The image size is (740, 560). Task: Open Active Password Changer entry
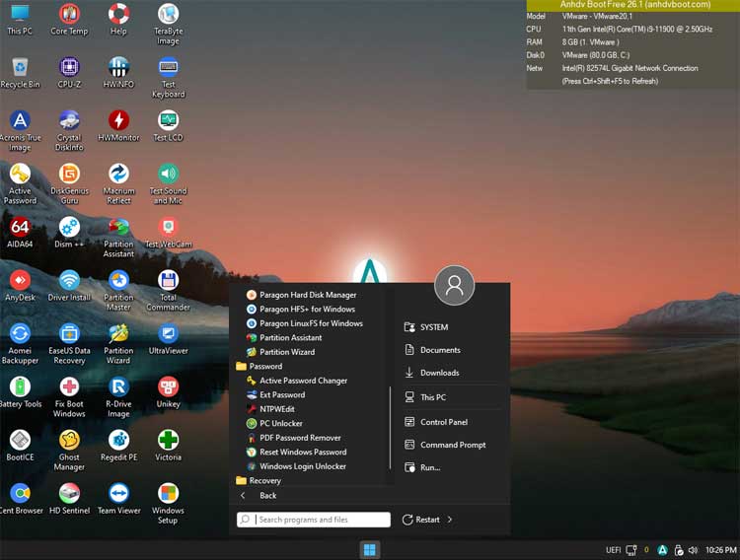pyautogui.click(x=297, y=381)
